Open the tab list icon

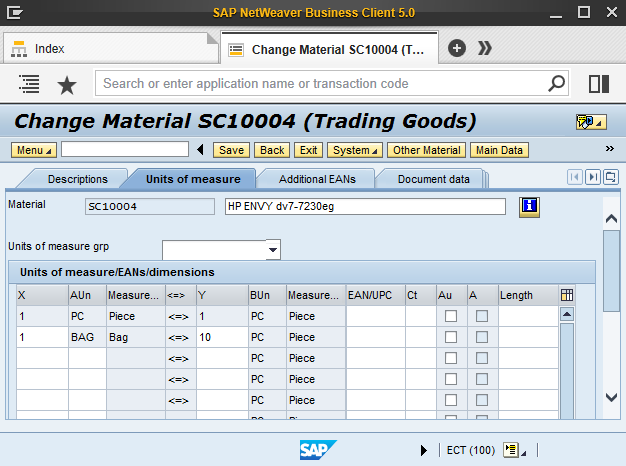(x=611, y=177)
